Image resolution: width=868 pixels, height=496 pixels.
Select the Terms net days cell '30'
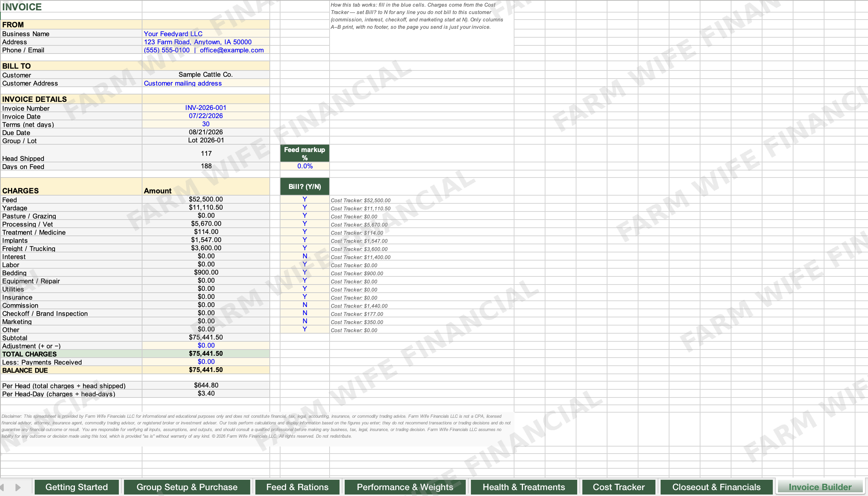206,124
